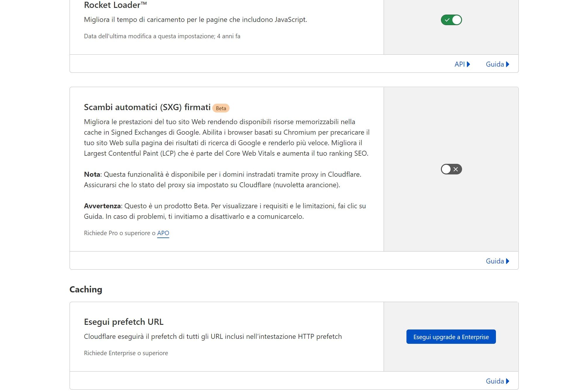
Task: Click the Caching section heading
Action: (x=86, y=289)
